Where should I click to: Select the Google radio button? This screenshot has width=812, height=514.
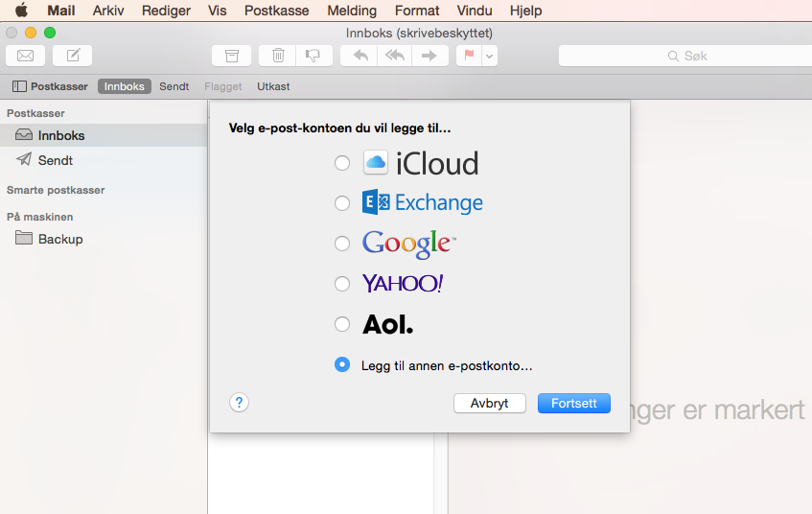(x=342, y=244)
